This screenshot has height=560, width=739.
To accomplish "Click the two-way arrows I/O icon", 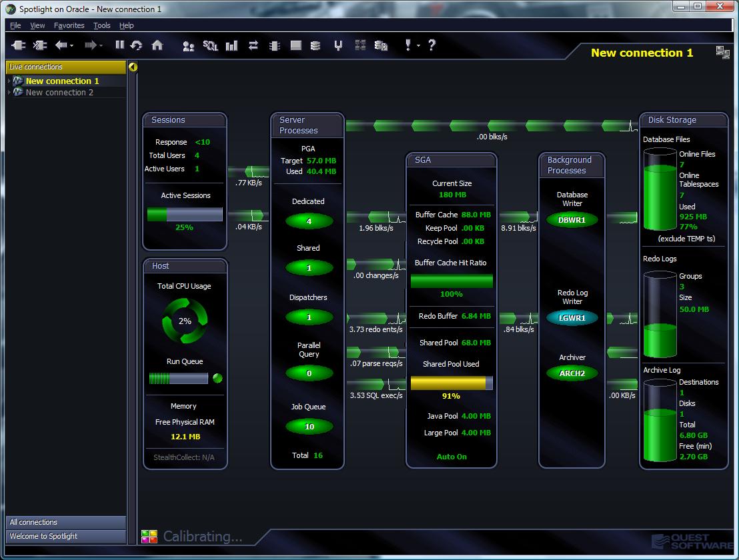I will tap(253, 45).
